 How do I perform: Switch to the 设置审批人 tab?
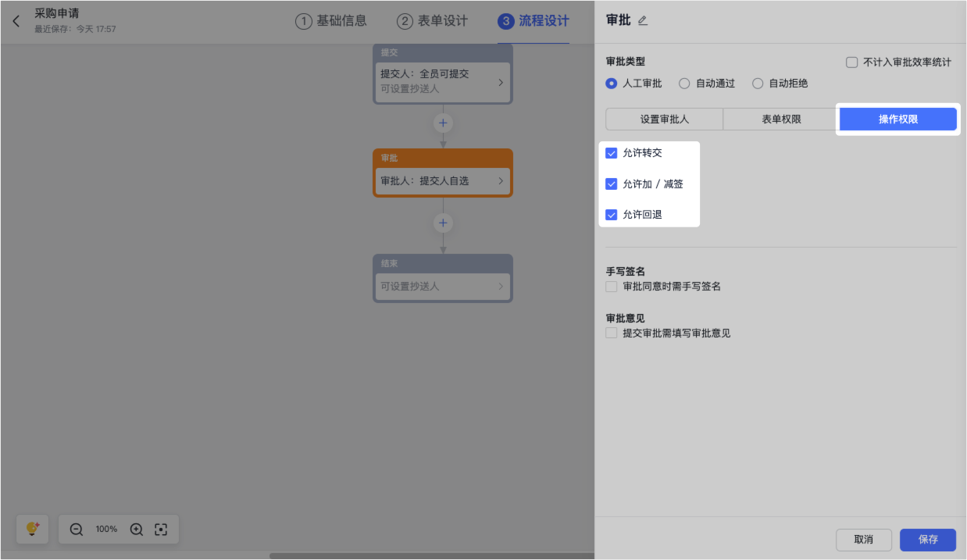click(664, 119)
